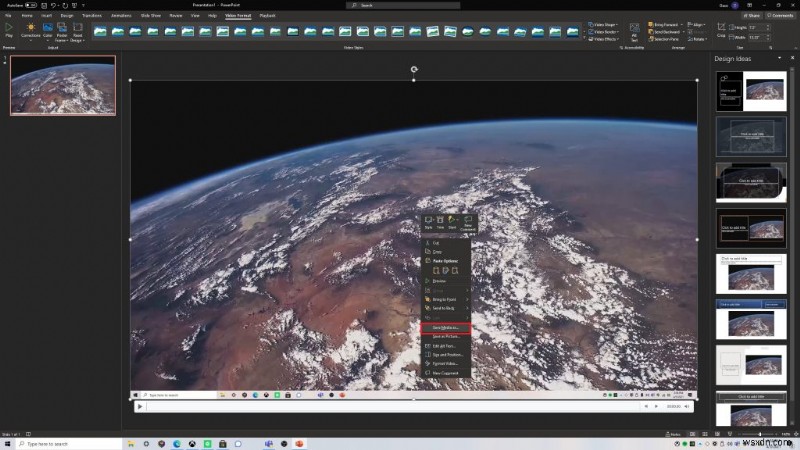Open Microsoft Teams from the taskbar

click(268, 444)
